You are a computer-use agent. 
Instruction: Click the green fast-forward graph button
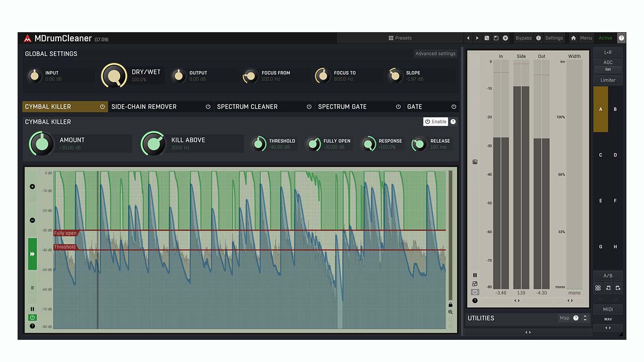click(x=32, y=254)
